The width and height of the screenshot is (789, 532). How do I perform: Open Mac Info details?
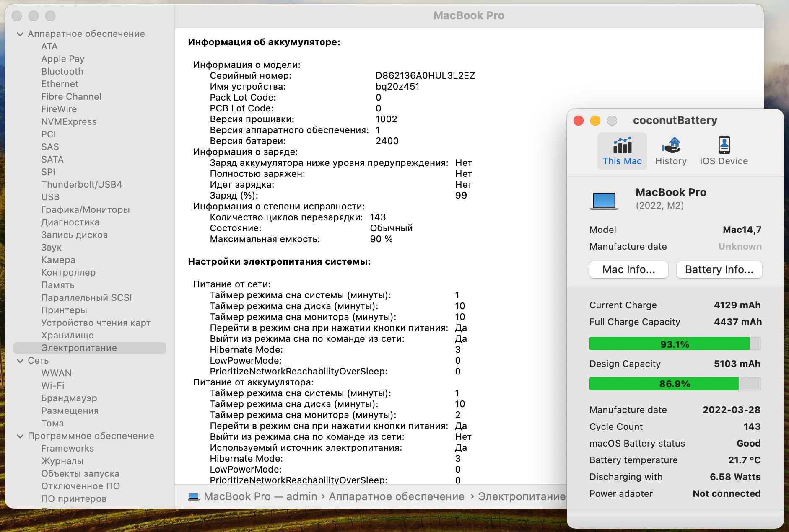coord(628,269)
